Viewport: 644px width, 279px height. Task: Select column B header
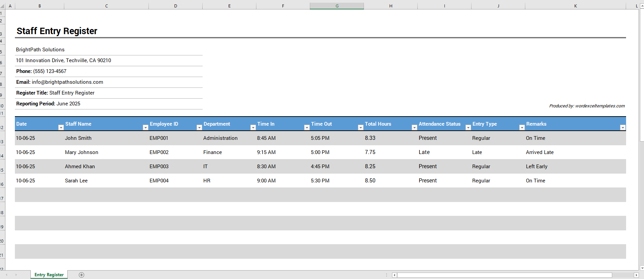[x=40, y=6]
